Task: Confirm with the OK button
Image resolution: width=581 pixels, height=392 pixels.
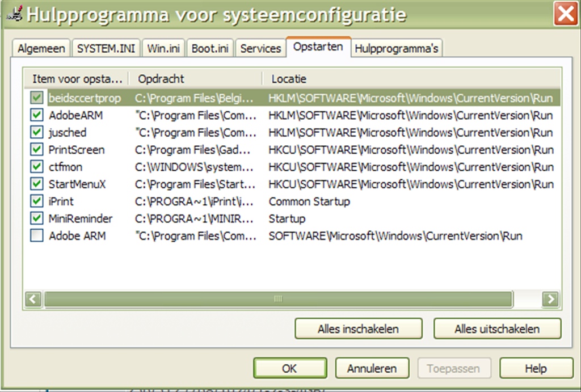Action: (289, 368)
